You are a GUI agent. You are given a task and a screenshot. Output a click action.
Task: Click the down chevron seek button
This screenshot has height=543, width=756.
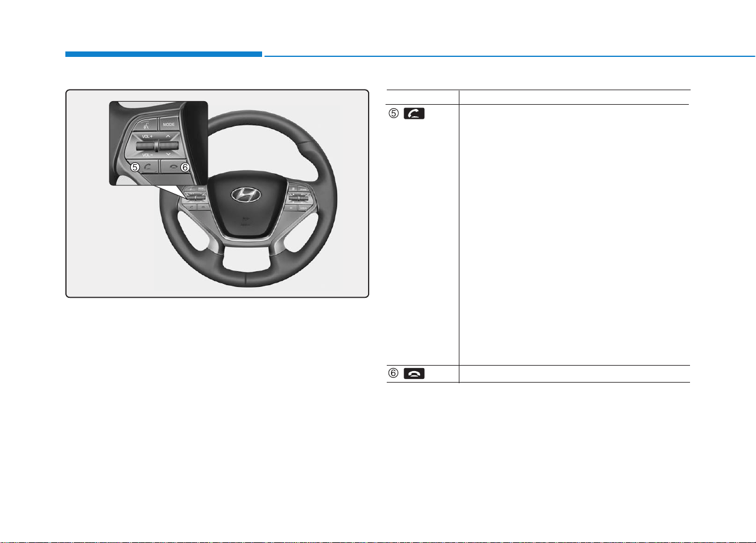[168, 154]
